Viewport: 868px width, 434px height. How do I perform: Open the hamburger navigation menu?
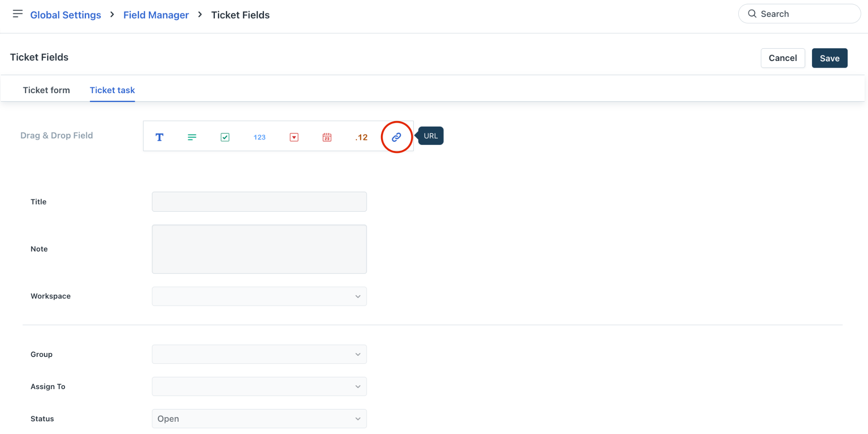coord(17,14)
